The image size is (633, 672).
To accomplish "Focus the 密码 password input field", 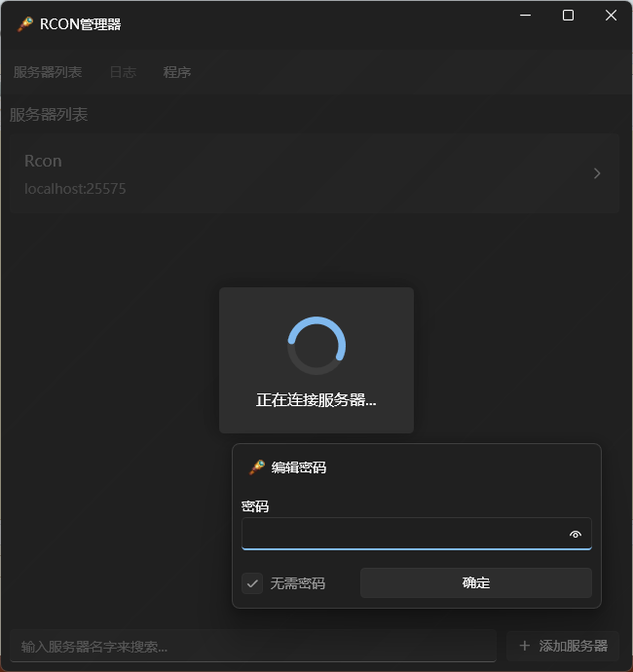I will (x=417, y=534).
